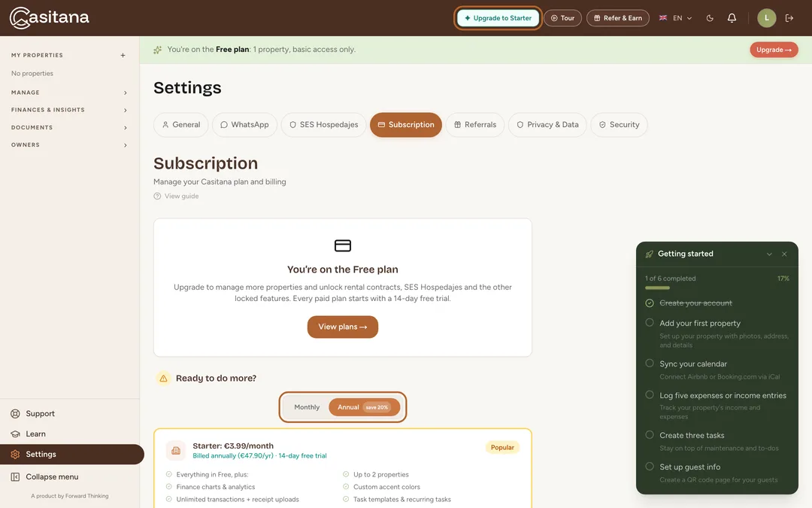Click the sparkle icon in Free plan banner

(157, 50)
